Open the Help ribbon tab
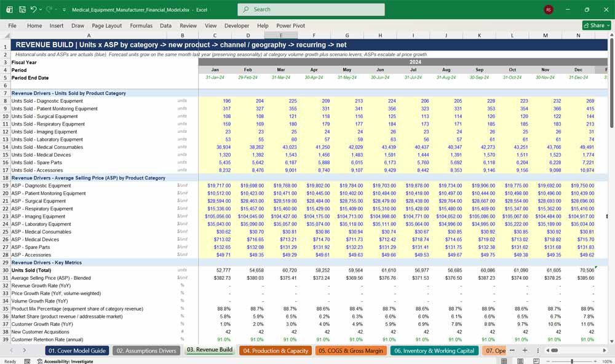Screen dimensions: 615x364 click(x=263, y=25)
